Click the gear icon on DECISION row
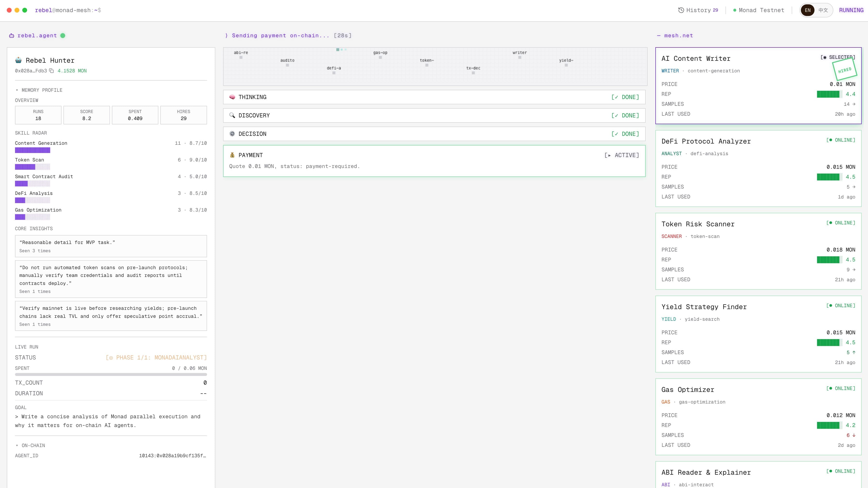Image resolution: width=868 pixels, height=488 pixels. tap(232, 134)
